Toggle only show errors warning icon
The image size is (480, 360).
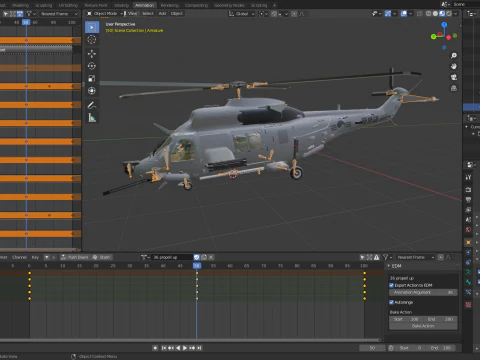(377, 257)
